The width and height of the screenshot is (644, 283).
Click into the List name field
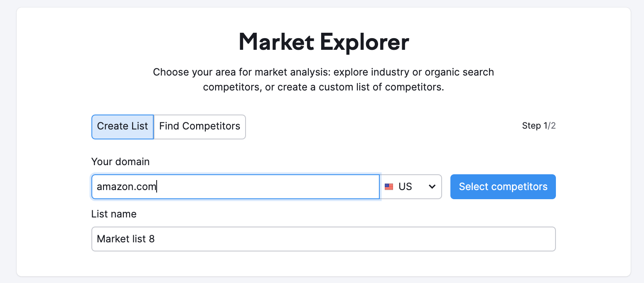pyautogui.click(x=323, y=239)
